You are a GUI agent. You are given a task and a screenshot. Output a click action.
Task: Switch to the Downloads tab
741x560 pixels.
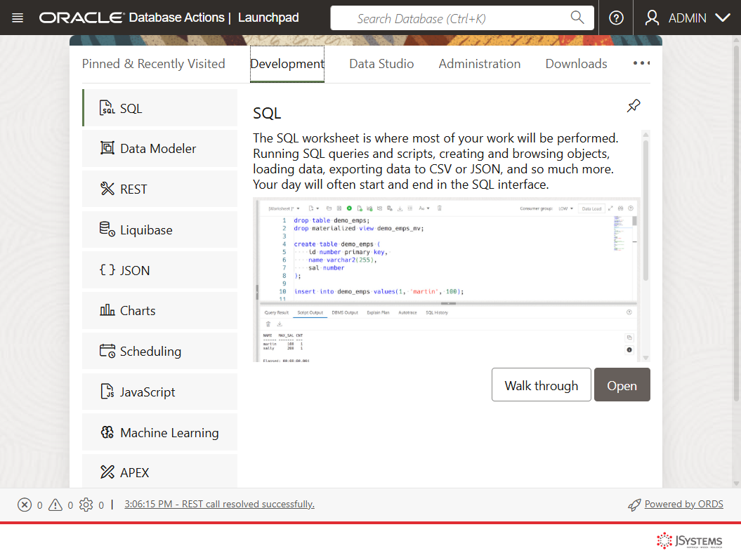tap(576, 64)
